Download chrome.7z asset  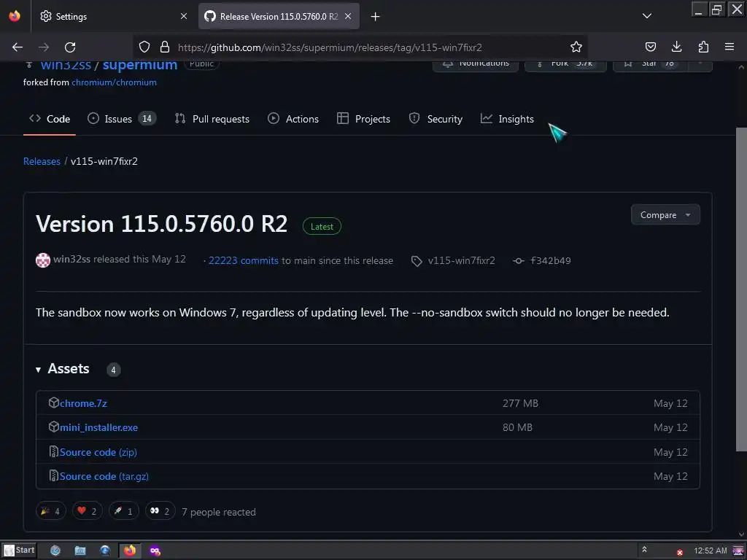(x=83, y=403)
